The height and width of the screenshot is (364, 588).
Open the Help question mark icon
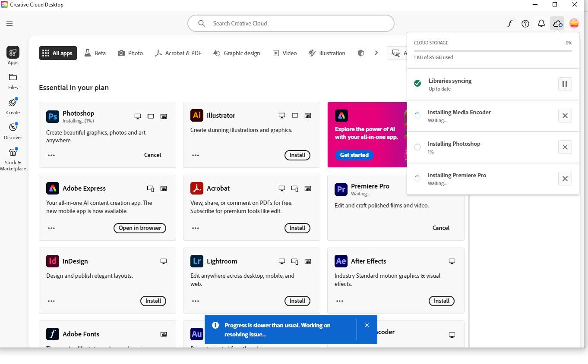tap(525, 23)
